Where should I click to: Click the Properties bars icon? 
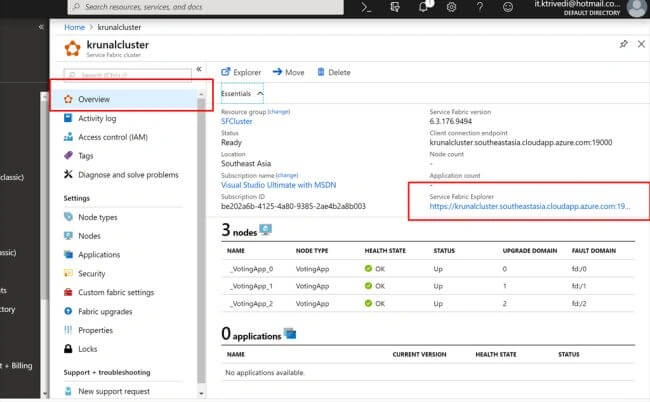(68, 330)
